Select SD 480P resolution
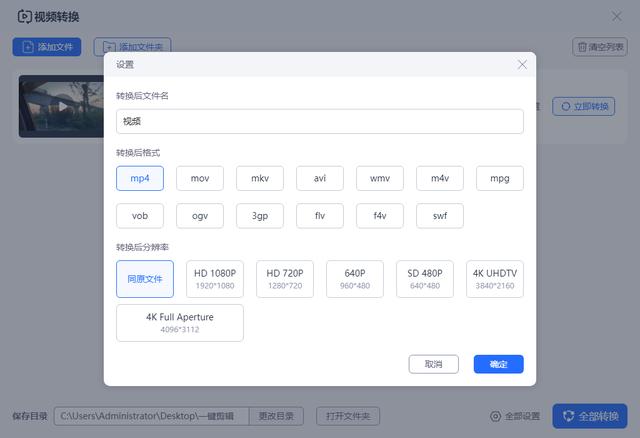Image resolution: width=640 pixels, height=438 pixels. point(425,279)
